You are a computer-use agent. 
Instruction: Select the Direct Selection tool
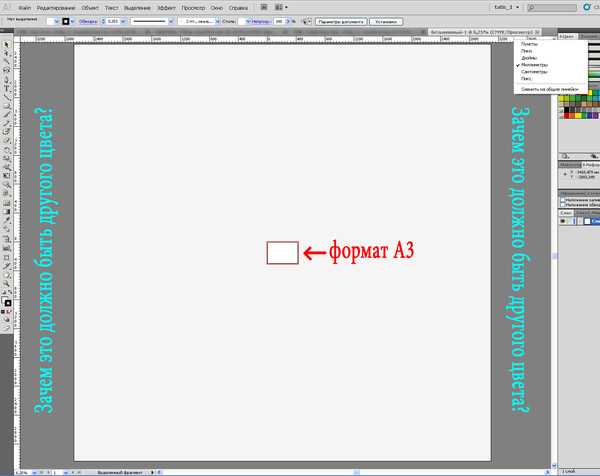(7, 53)
